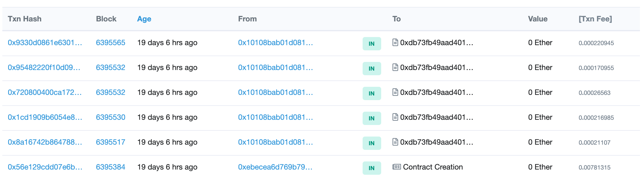Click the IN badge in first row
This screenshot has width=644, height=184.
372,44
